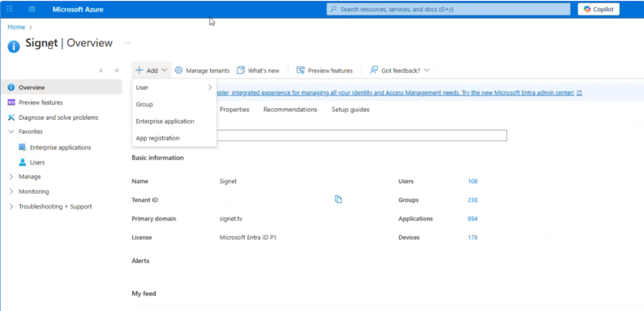Screen dimensions: 644x311
Task: Collapse the Favorites section chevron
Action: tap(11, 132)
